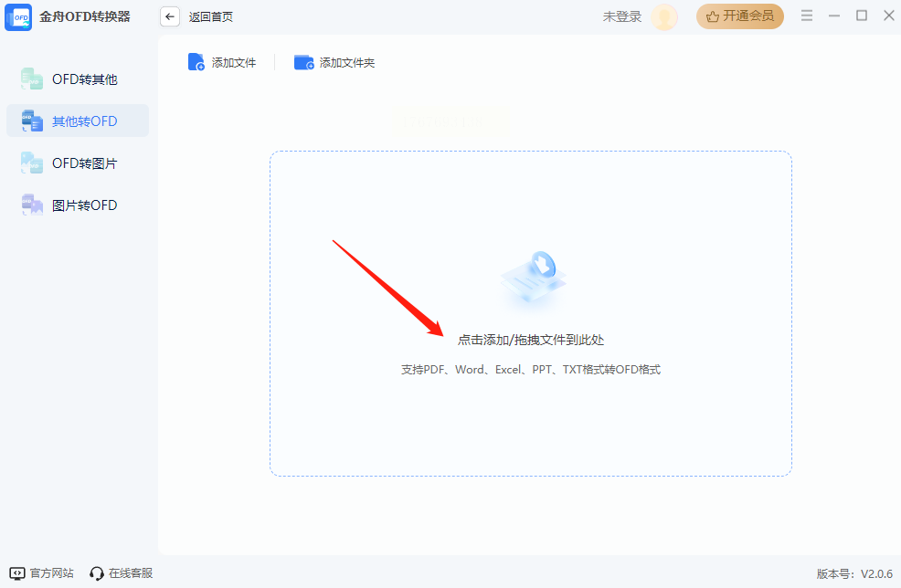Select the 其他转OFD sidebar tab

[x=78, y=121]
